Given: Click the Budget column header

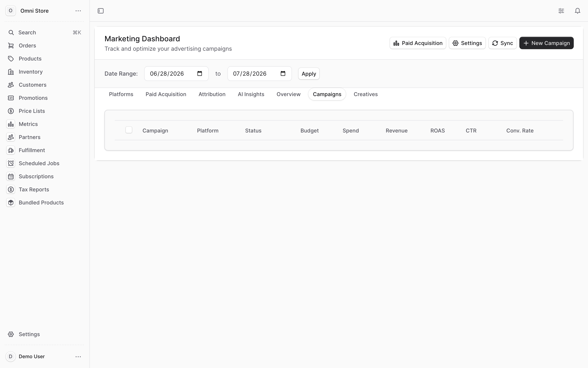Looking at the screenshot, I should (x=310, y=131).
